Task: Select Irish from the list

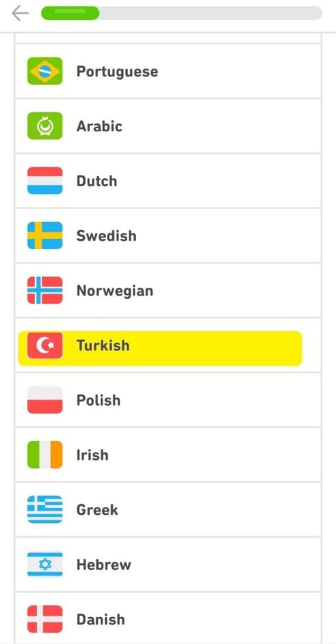Action: pyautogui.click(x=92, y=455)
